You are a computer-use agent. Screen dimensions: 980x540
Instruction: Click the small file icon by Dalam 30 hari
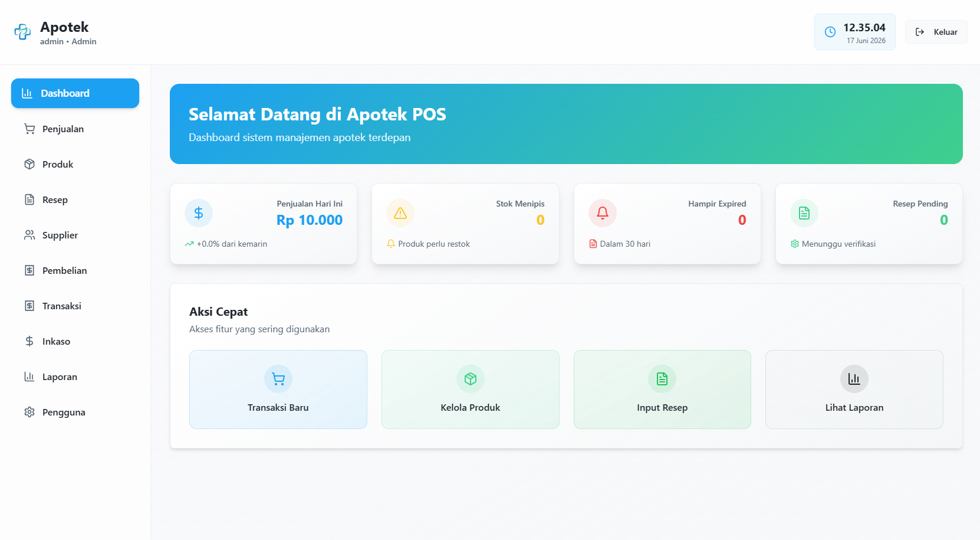click(x=593, y=244)
